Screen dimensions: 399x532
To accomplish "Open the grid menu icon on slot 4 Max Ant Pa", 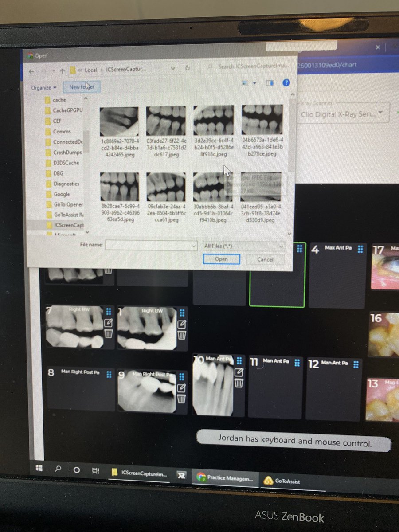I will [360, 250].
